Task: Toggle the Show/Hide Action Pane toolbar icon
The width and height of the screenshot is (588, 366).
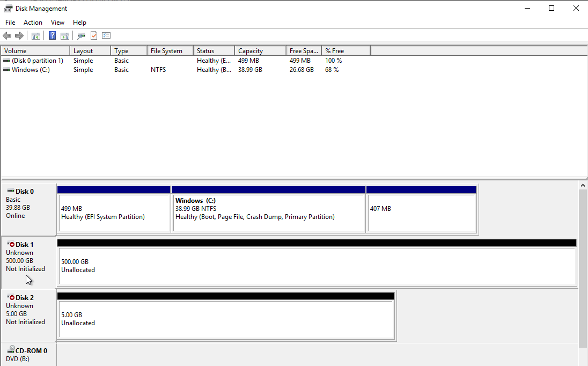Action: click(x=65, y=35)
